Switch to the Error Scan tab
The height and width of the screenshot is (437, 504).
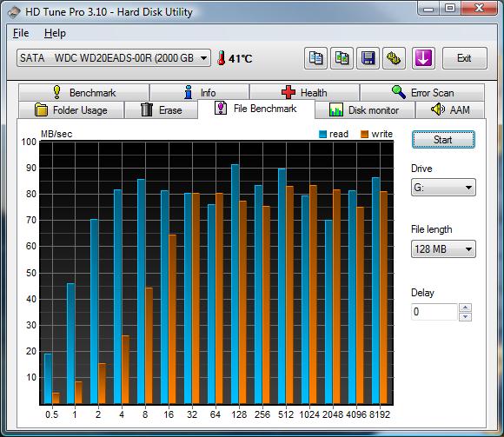(422, 93)
